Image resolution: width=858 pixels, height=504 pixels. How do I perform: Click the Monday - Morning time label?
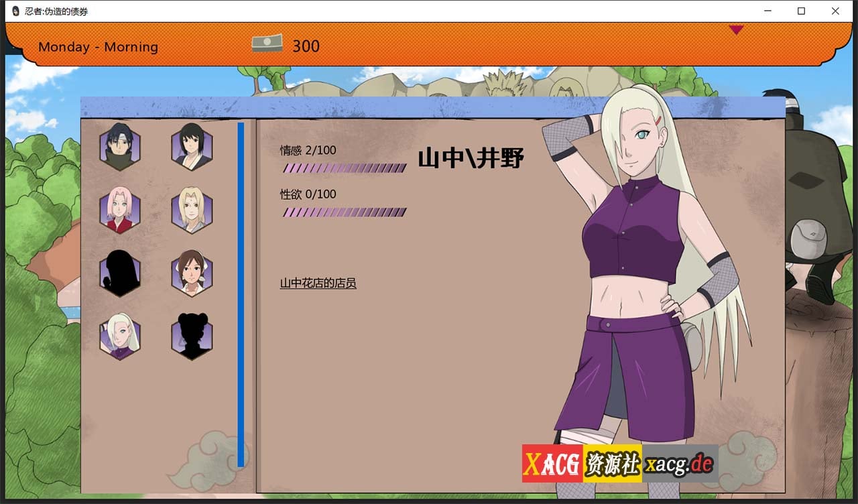[99, 47]
